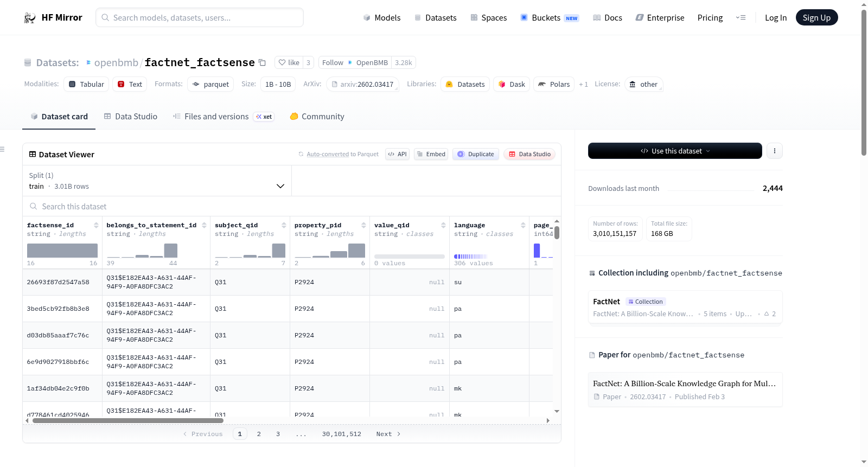Open the Embed option
868x467 pixels.
pyautogui.click(x=431, y=154)
